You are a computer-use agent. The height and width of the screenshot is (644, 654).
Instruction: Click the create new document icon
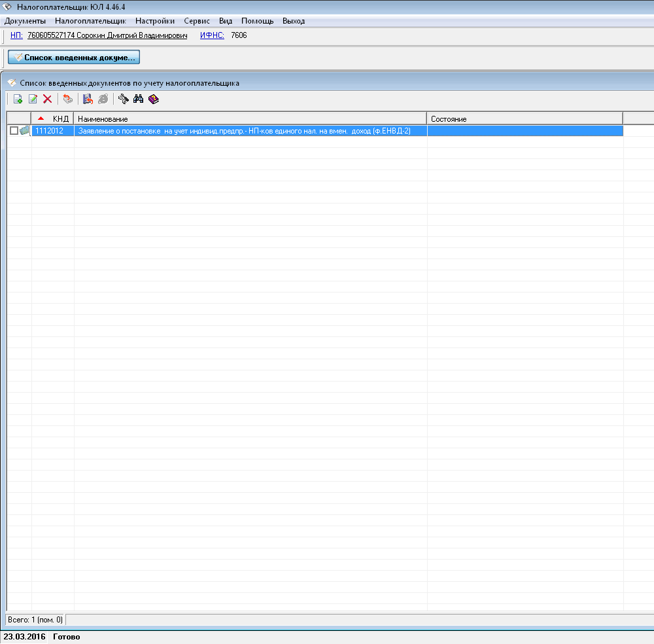[x=18, y=99]
